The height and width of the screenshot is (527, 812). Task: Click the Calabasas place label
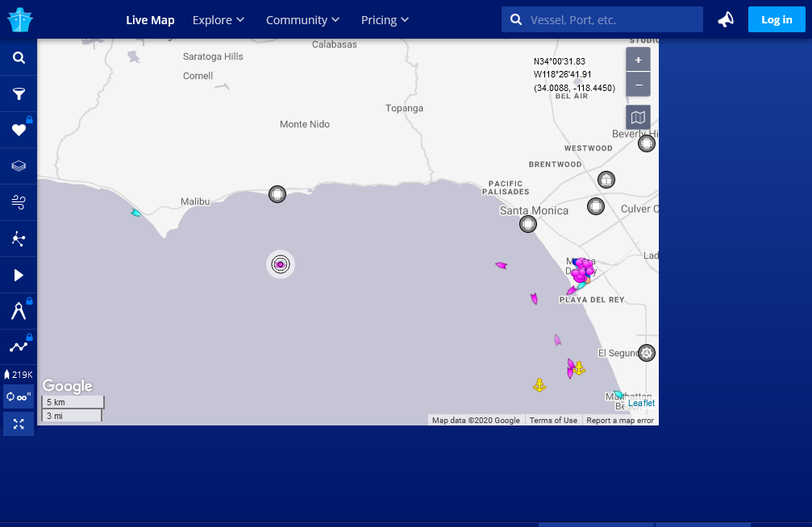pyautogui.click(x=335, y=44)
